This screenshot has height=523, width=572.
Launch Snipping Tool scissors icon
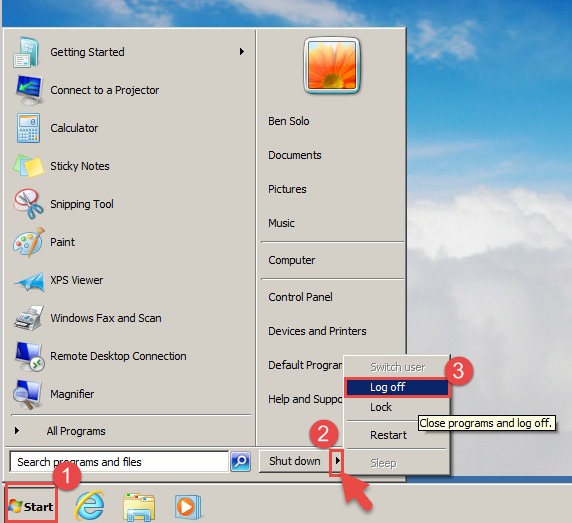(x=28, y=204)
